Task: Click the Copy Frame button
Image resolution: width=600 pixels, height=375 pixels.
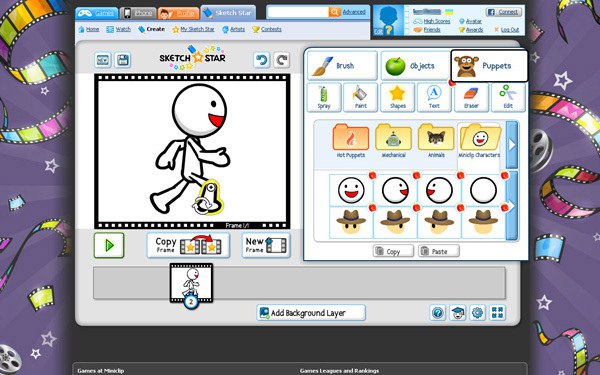Action: (x=188, y=245)
